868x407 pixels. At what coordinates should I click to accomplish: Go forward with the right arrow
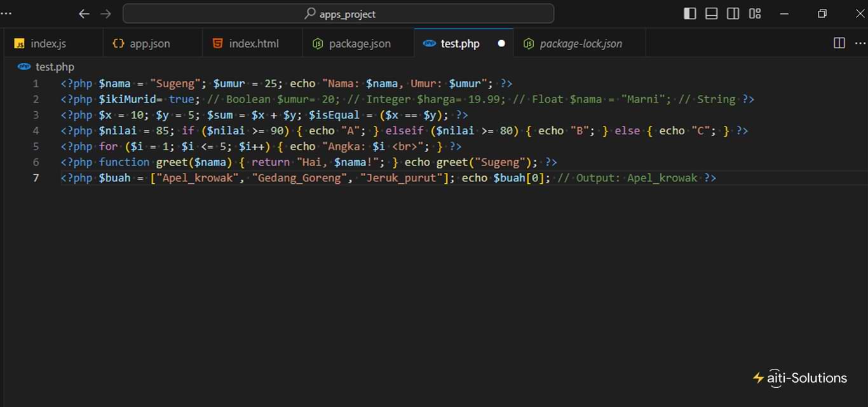[105, 13]
